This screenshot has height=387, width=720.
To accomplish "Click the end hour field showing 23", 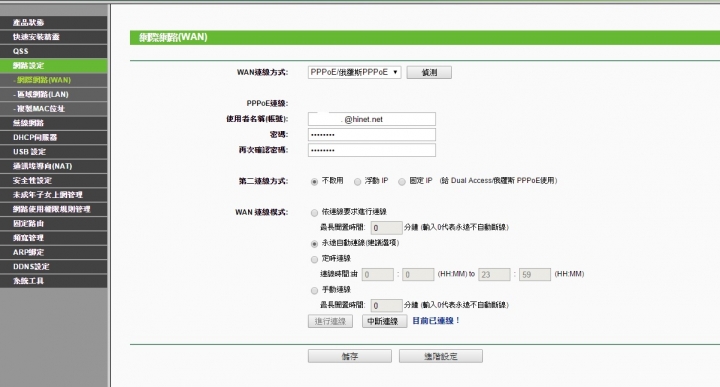I will point(494,275).
